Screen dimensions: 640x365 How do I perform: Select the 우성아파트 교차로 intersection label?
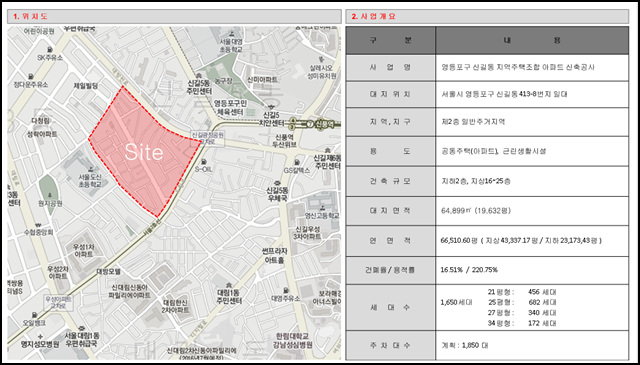(58, 304)
